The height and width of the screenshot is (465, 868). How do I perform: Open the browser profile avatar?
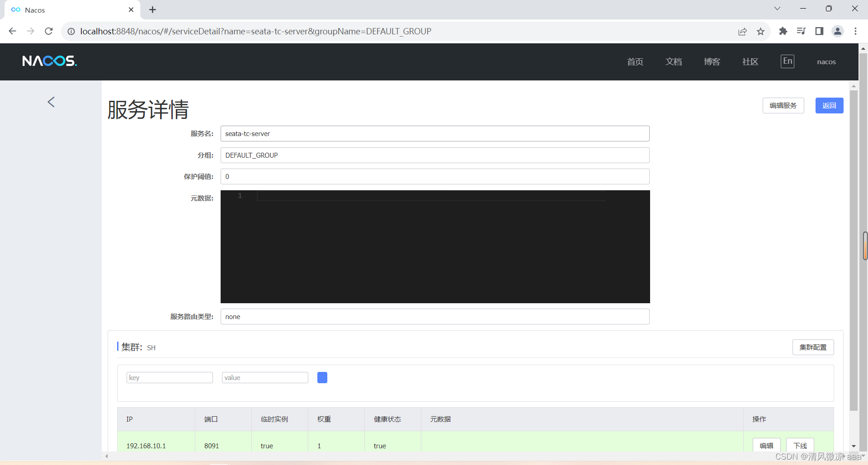click(x=838, y=31)
